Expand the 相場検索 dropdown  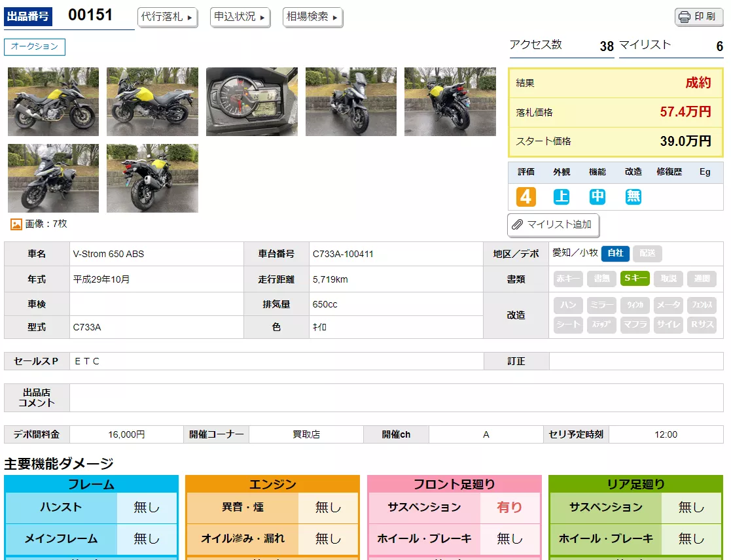point(313,17)
